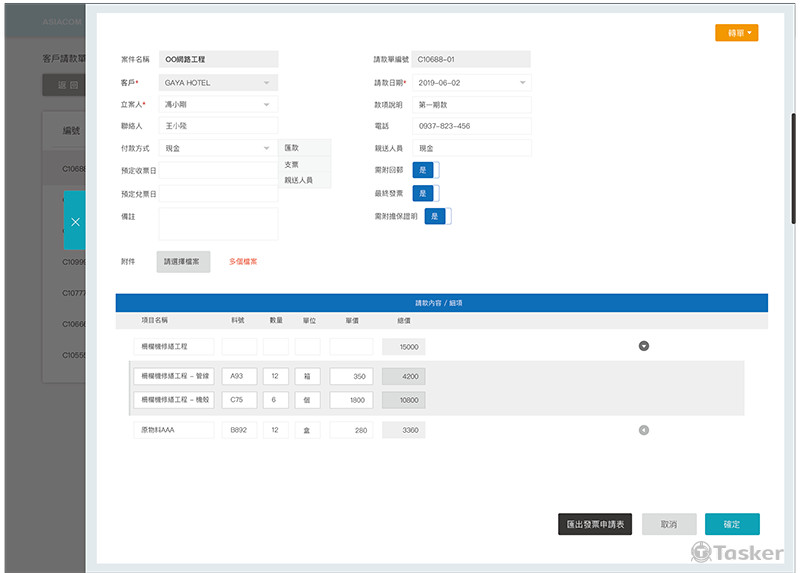Image resolution: width=800 pixels, height=573 pixels.
Task: Close the panel with the teal X icon
Action: (x=75, y=221)
